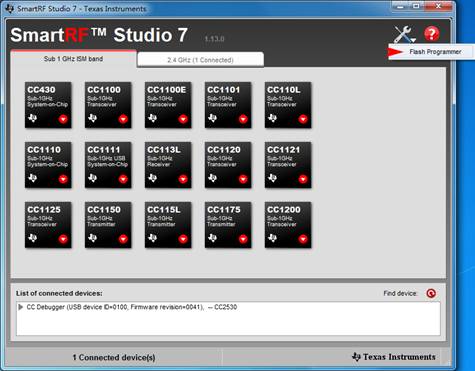Click the red dropdown arrow on CC115L
Screen dimensions: 475x371
point(183,239)
